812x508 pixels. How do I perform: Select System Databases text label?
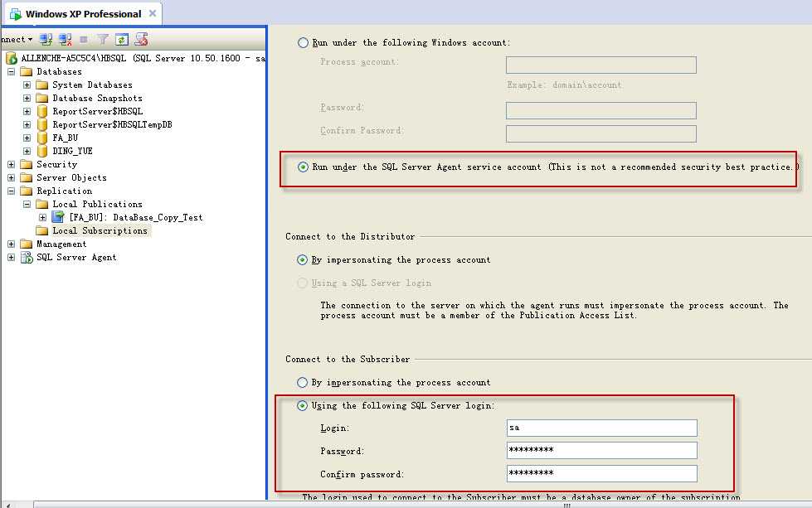click(92, 85)
